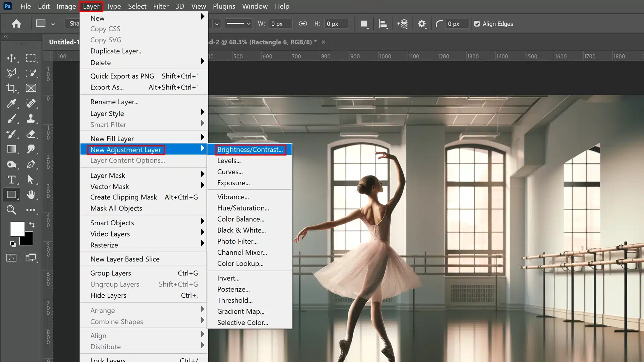Open the white foreground color picker
644x362 pixels.
tap(17, 229)
